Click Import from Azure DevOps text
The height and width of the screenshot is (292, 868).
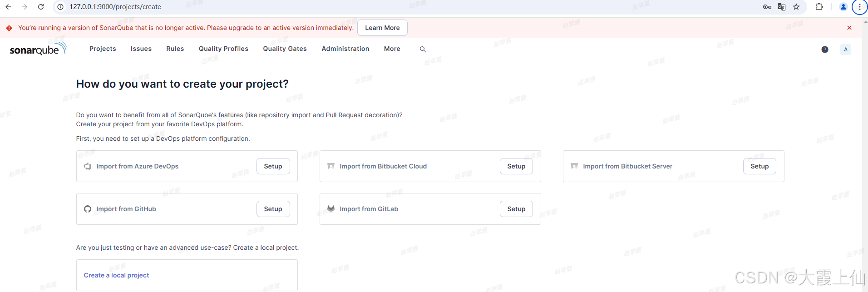coord(137,166)
